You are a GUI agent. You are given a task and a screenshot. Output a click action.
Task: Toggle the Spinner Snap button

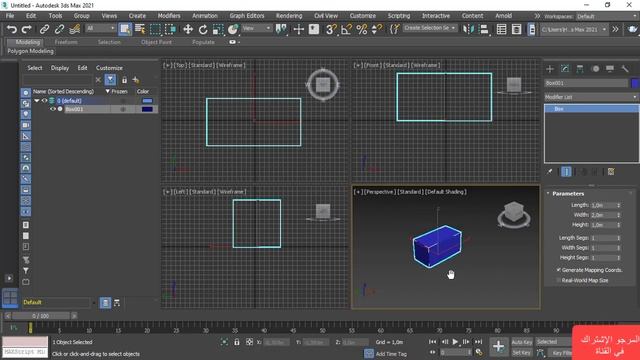pyautogui.click(x=376, y=29)
